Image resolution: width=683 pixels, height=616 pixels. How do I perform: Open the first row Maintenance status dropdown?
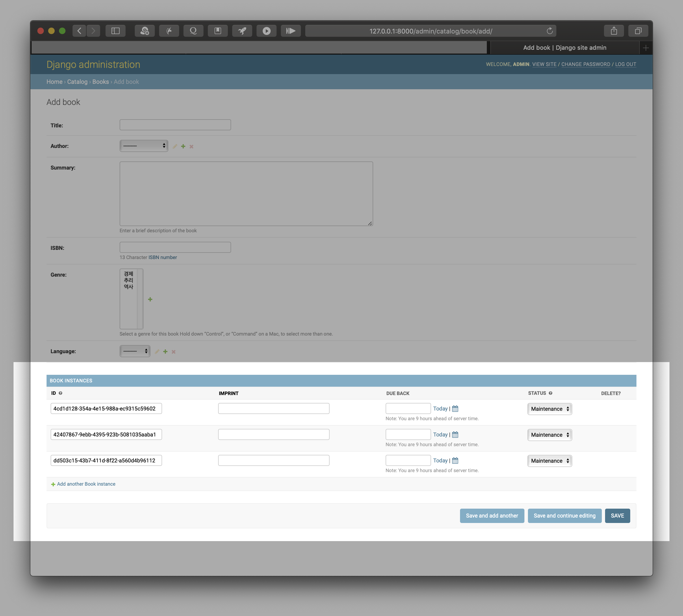[549, 409]
